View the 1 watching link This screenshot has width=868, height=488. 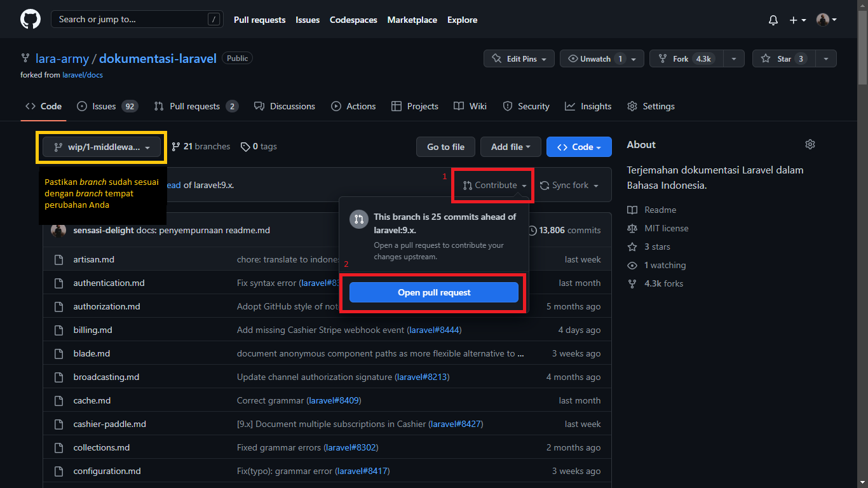pyautogui.click(x=657, y=265)
